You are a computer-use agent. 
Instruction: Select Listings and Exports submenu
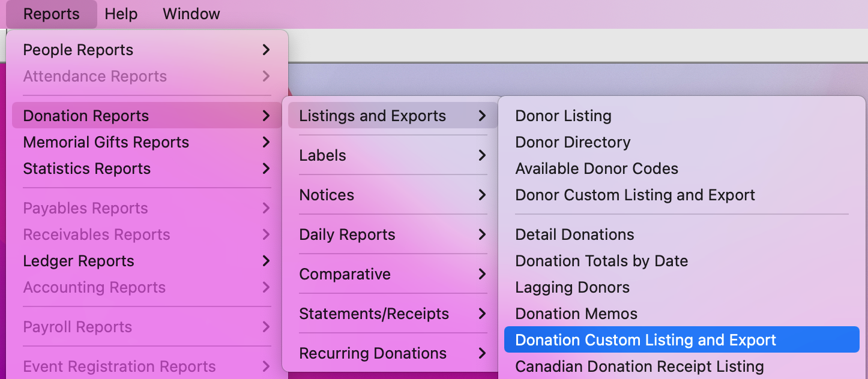[372, 116]
